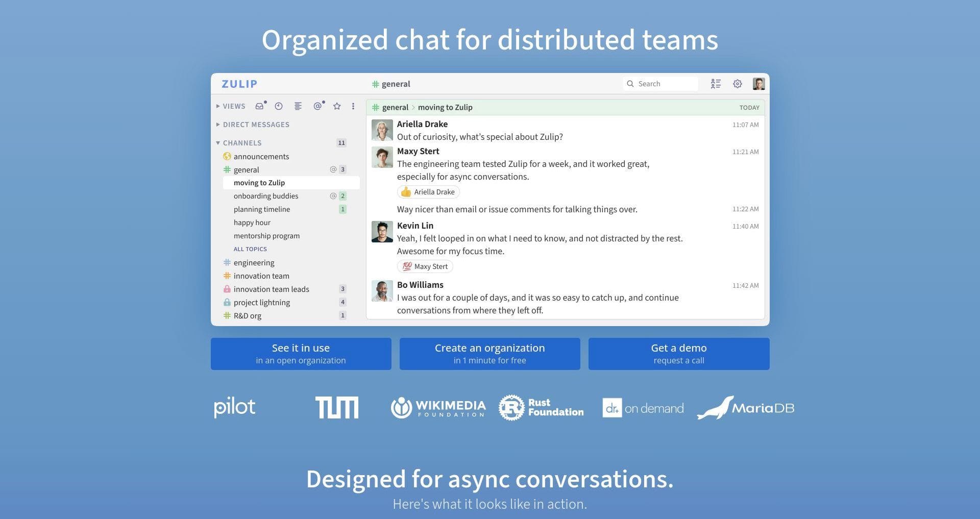The width and height of the screenshot is (980, 519).
Task: Click Maxy Stert's avatar
Action: pyautogui.click(x=382, y=157)
